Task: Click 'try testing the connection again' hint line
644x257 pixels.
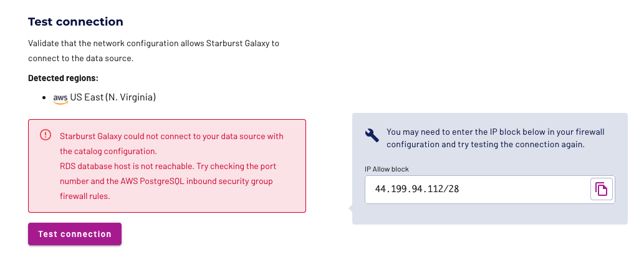Action: click(485, 144)
